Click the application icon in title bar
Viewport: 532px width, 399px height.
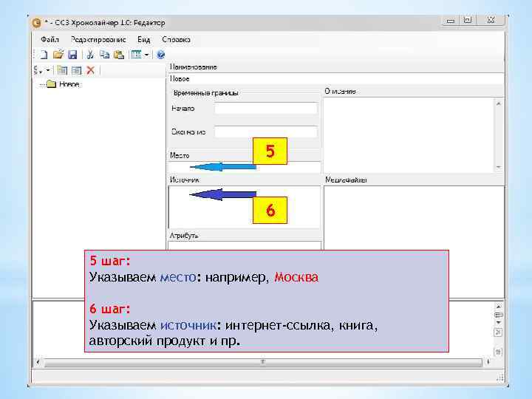tap(37, 23)
